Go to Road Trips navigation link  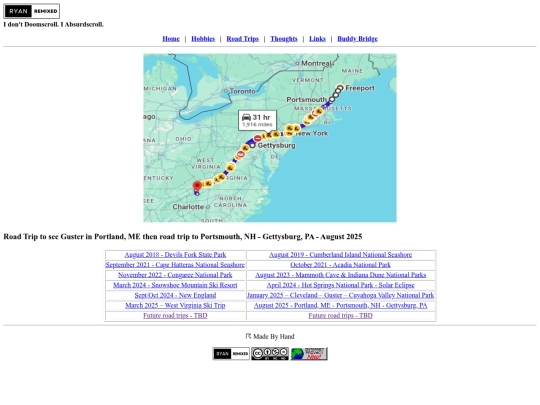point(242,39)
